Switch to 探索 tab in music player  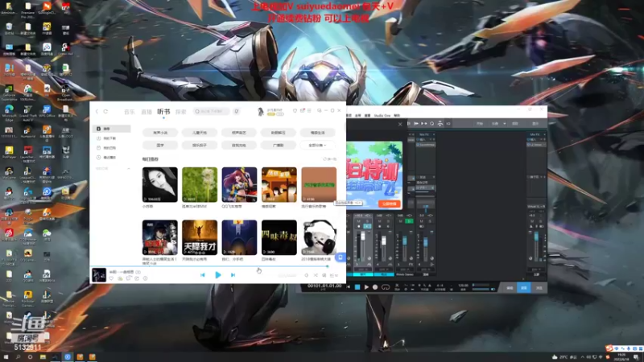click(x=181, y=112)
